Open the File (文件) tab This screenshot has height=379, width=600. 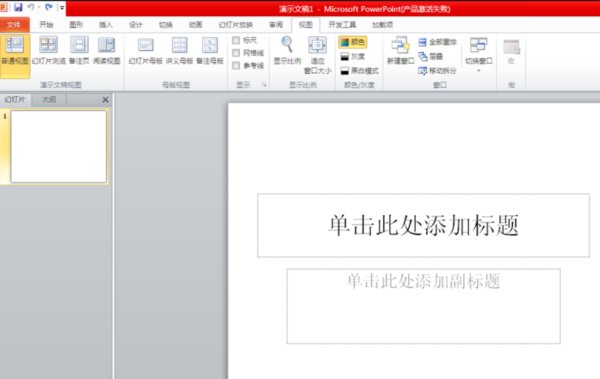tap(14, 25)
